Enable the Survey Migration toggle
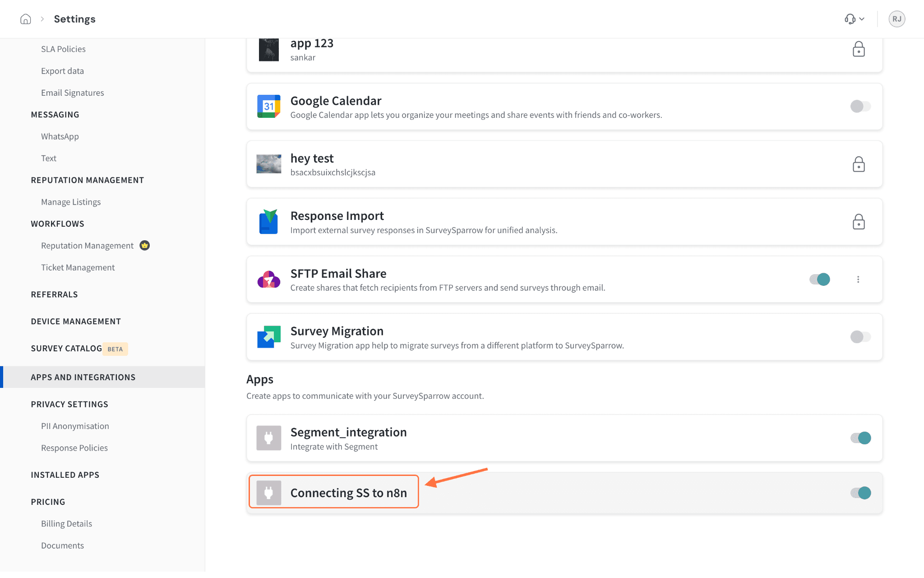924x578 pixels. (860, 337)
